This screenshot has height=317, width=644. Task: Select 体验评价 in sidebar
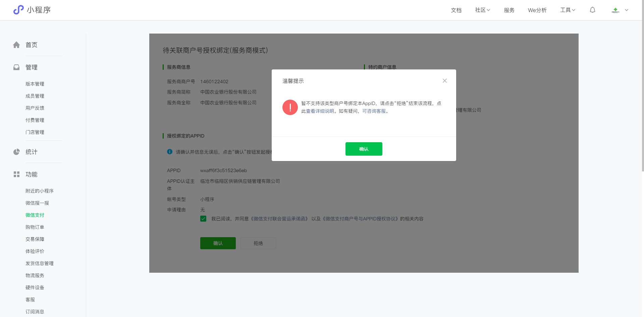pos(35,251)
